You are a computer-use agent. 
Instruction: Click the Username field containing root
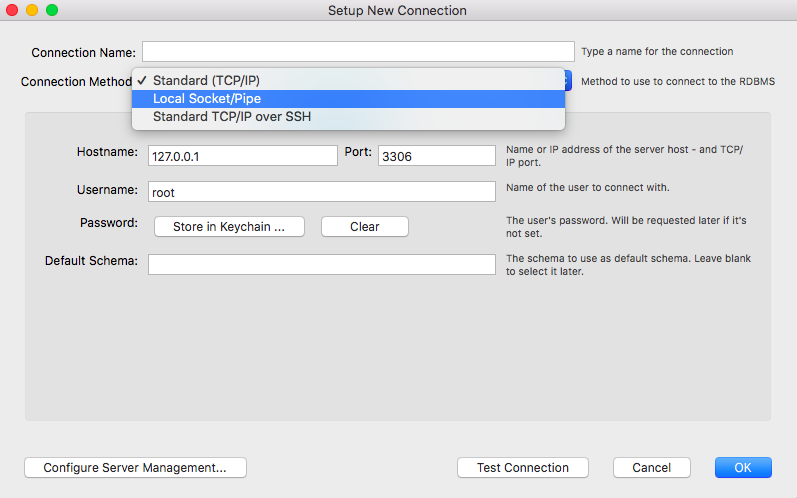pos(322,192)
